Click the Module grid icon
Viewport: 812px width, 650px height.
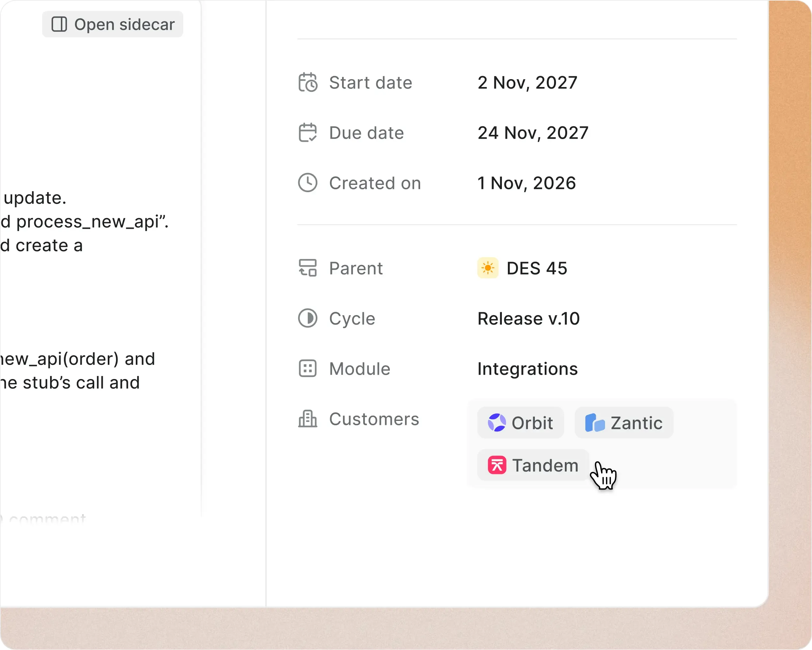pos(308,369)
